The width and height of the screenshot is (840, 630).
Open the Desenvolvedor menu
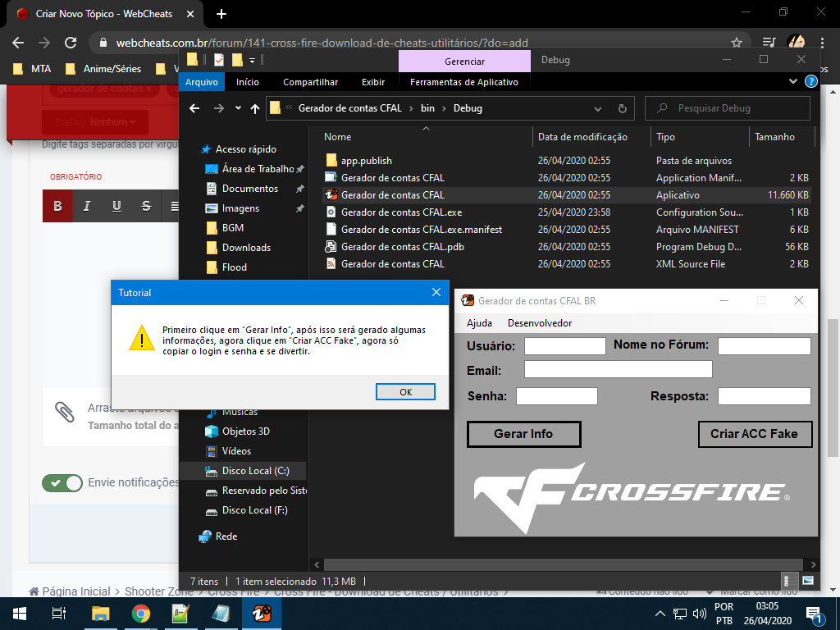(540, 323)
